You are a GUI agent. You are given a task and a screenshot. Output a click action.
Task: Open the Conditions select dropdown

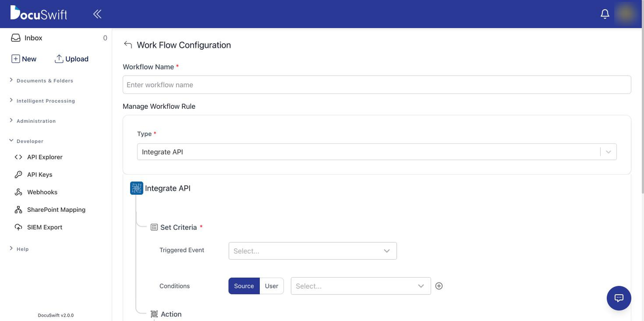pyautogui.click(x=361, y=286)
